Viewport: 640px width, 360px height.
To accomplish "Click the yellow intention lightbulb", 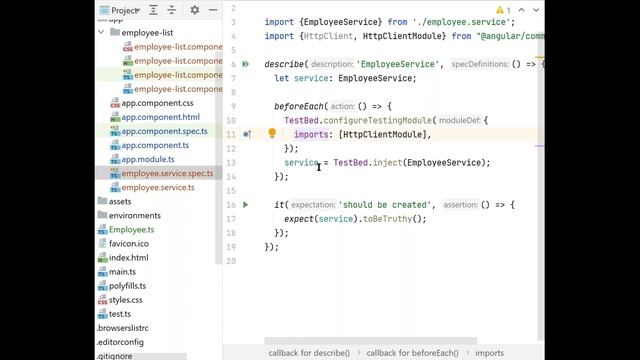I will point(272,133).
